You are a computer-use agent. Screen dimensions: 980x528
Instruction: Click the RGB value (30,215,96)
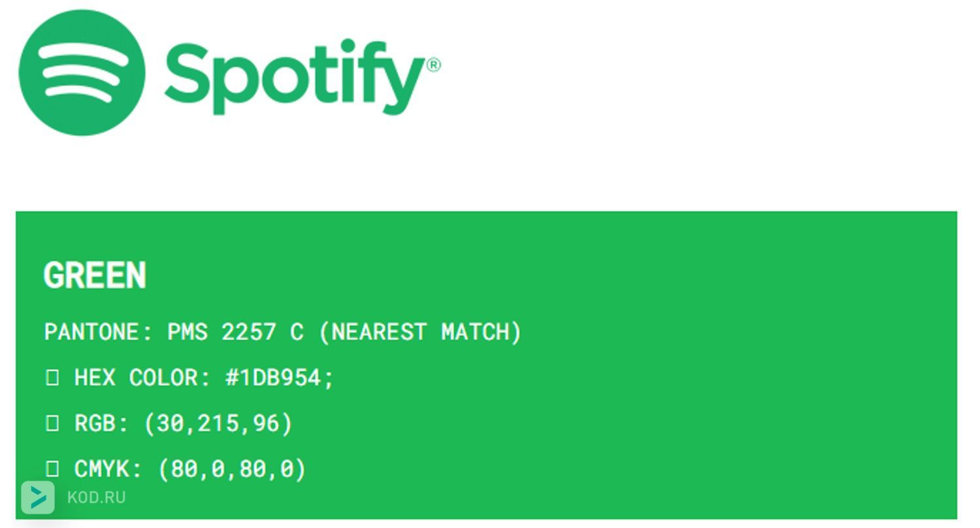point(218,423)
